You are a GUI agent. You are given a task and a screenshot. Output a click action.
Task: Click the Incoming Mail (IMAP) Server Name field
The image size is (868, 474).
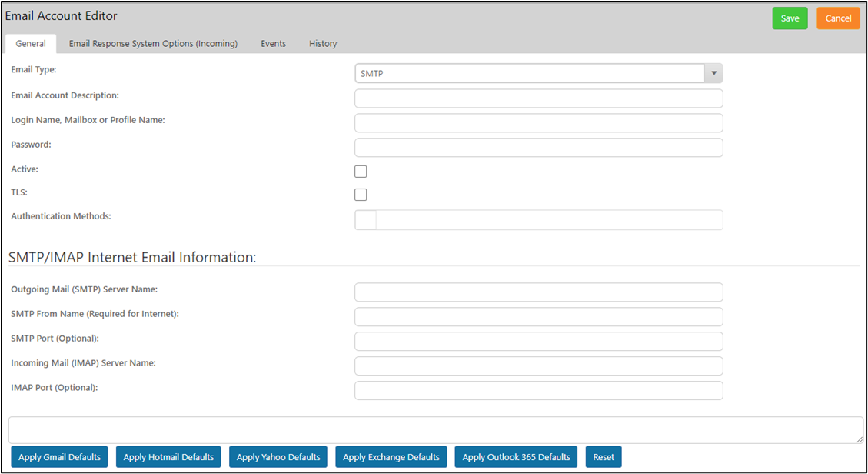[539, 366]
